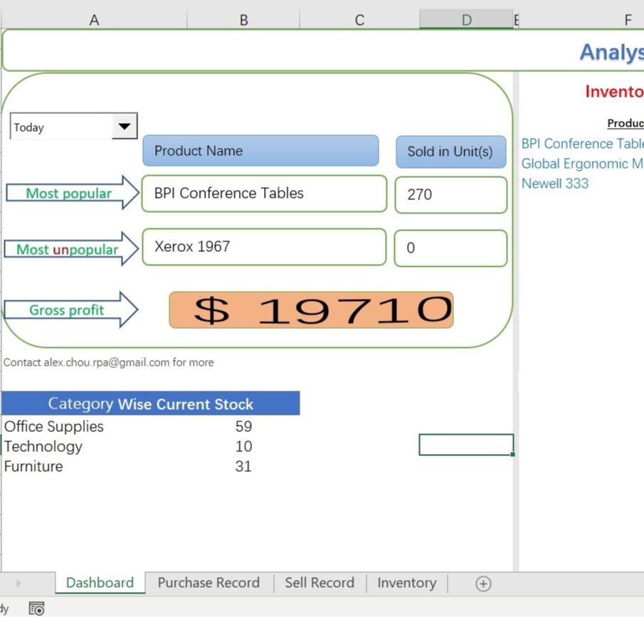Click the sheet tab scroll arrow
This screenshot has height=644, width=644.
pyautogui.click(x=19, y=584)
